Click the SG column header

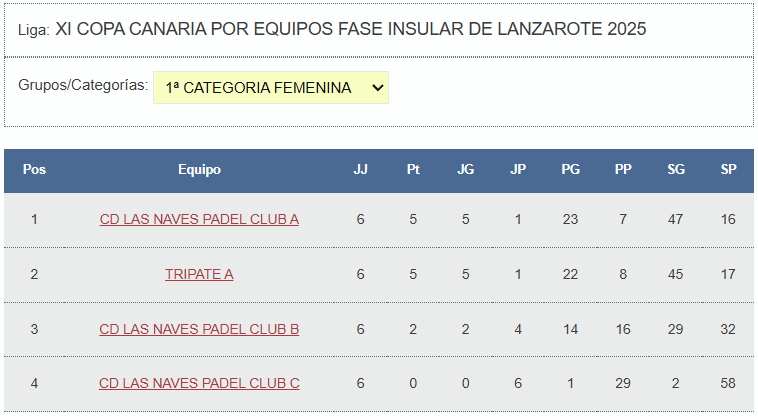[676, 170]
